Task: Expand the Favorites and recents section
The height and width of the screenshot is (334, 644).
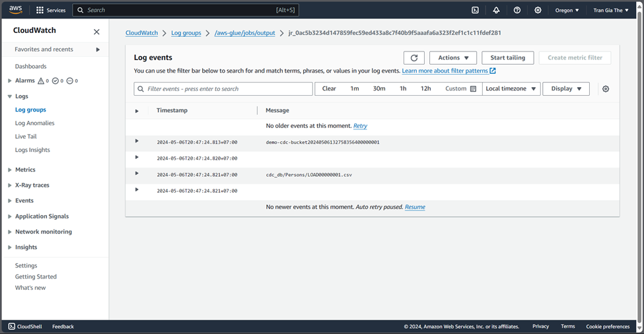Action: tap(98, 50)
